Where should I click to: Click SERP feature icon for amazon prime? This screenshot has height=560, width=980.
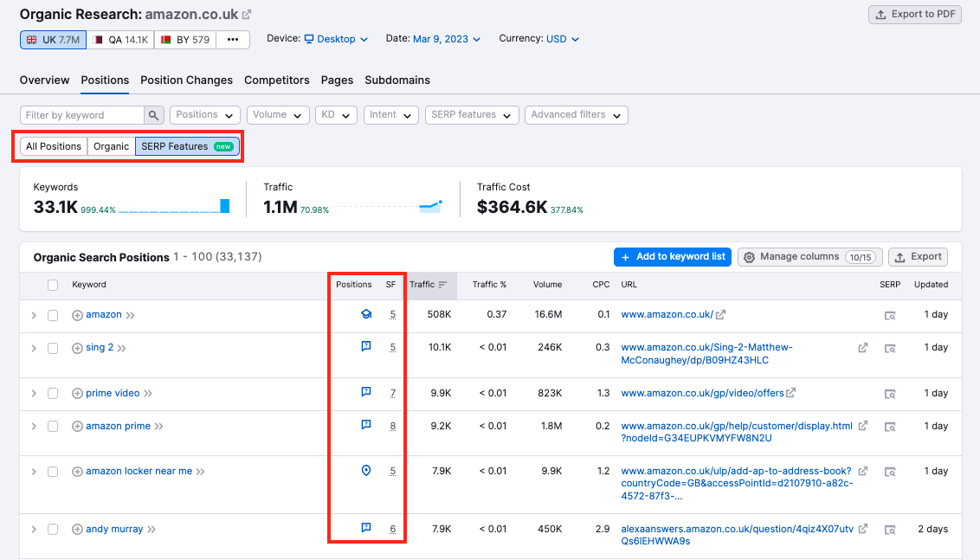click(366, 425)
